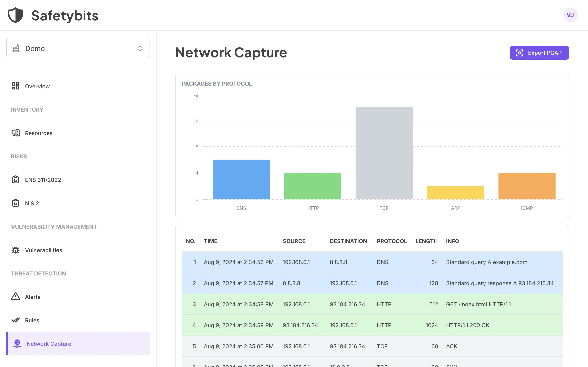Screen dimensions: 588x367
Task: Click the orange ICMP bar in chart
Action: [527, 186]
